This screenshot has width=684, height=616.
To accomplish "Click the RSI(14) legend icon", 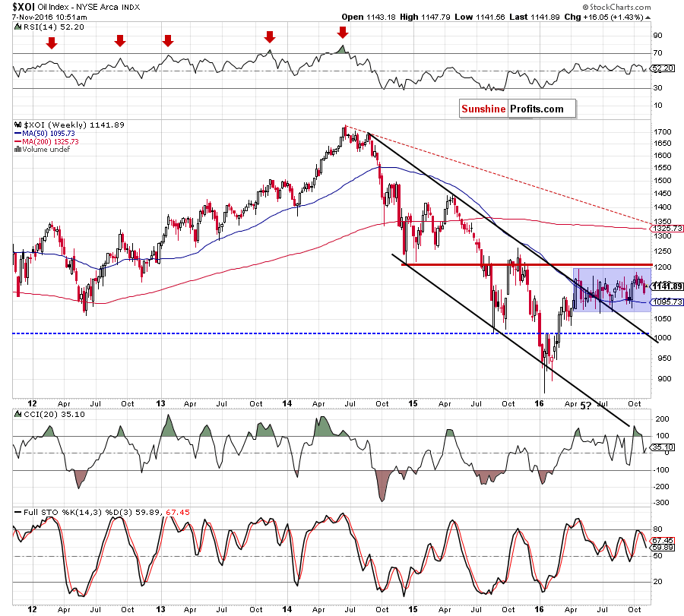I will click(x=17, y=27).
